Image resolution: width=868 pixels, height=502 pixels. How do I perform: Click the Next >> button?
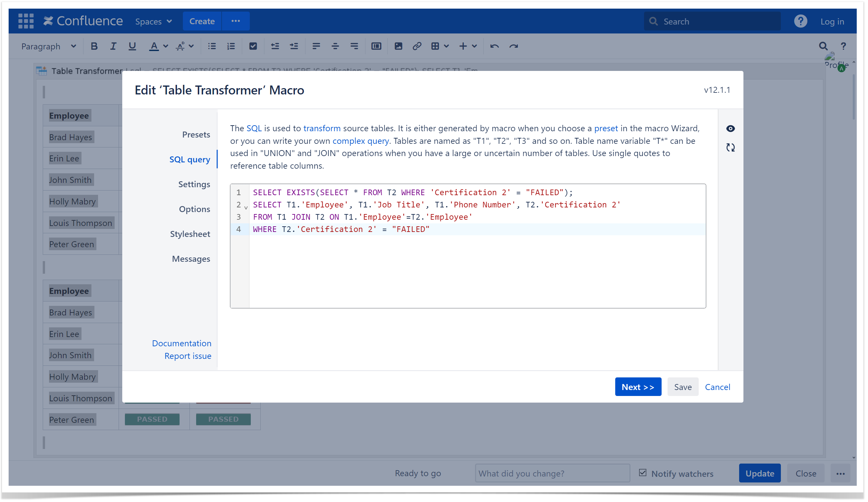point(637,387)
